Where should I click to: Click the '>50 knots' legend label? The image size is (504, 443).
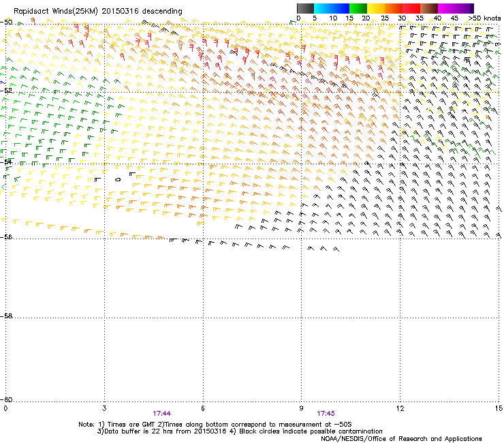pos(484,18)
